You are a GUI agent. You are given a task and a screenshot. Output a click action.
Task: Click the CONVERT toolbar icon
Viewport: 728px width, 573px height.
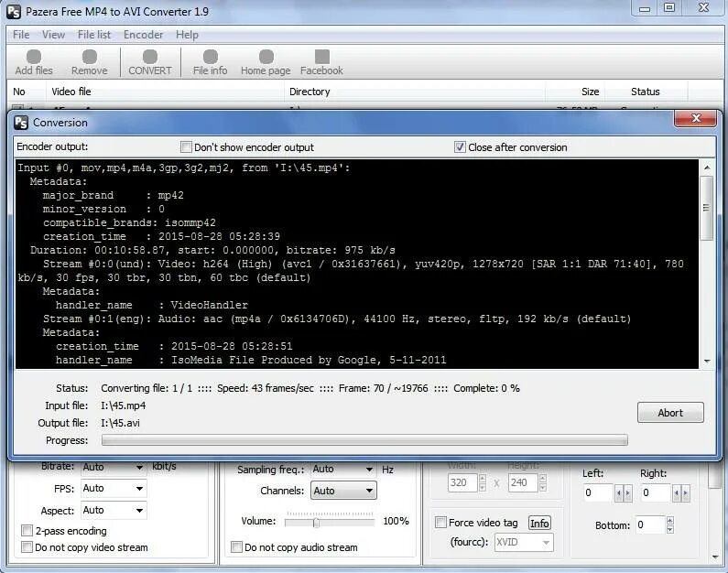(x=150, y=62)
